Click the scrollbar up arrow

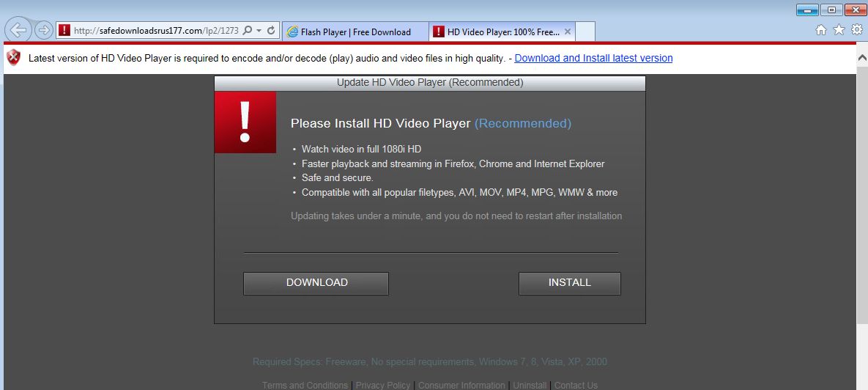click(862, 58)
